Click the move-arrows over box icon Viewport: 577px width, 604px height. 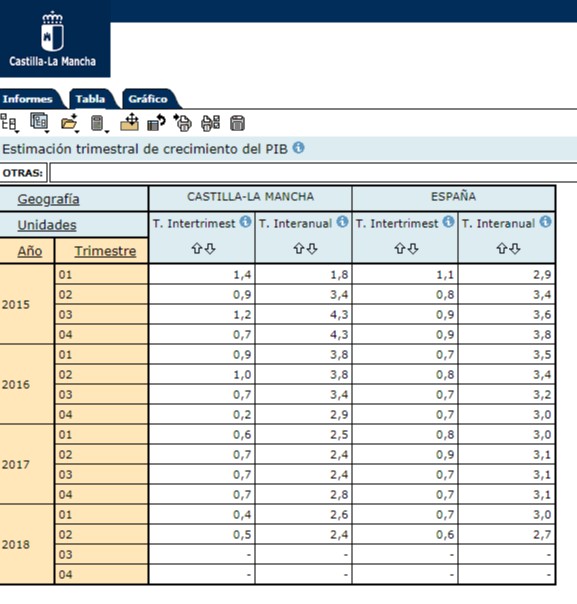(x=130, y=122)
